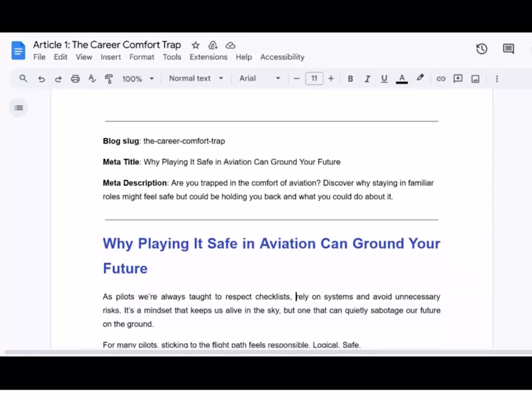Viewport: 532px width, 399px height.
Task: Open version history via the clock icon
Action: (x=482, y=49)
